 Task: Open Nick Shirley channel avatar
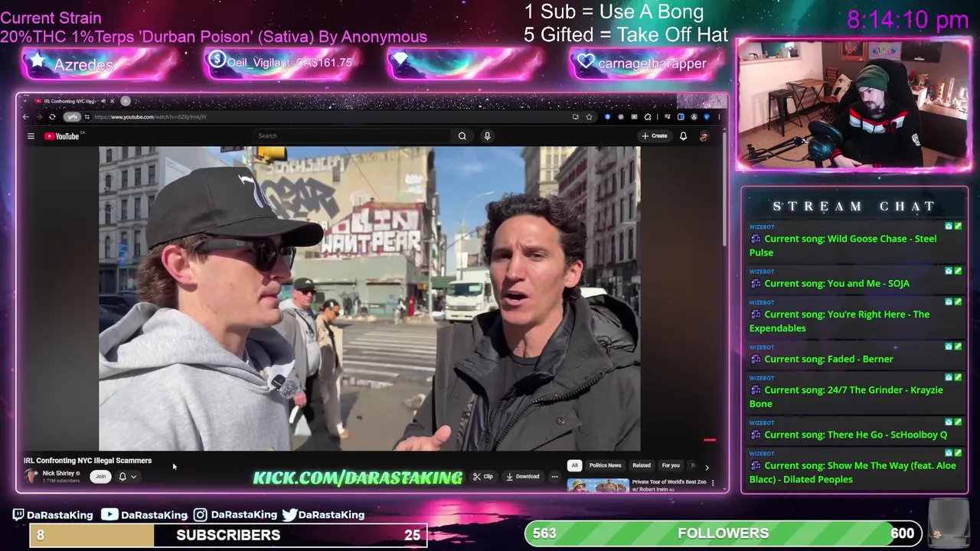click(31, 476)
